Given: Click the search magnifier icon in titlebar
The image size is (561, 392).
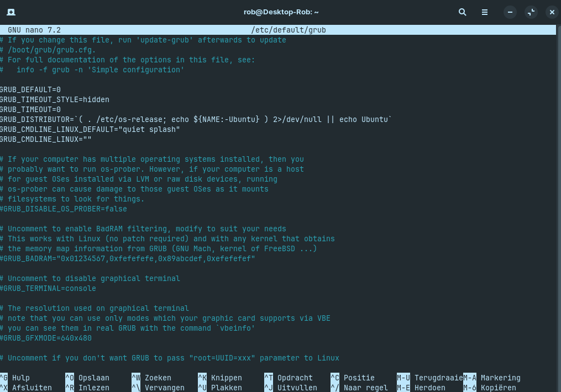Looking at the screenshot, I should (463, 12).
